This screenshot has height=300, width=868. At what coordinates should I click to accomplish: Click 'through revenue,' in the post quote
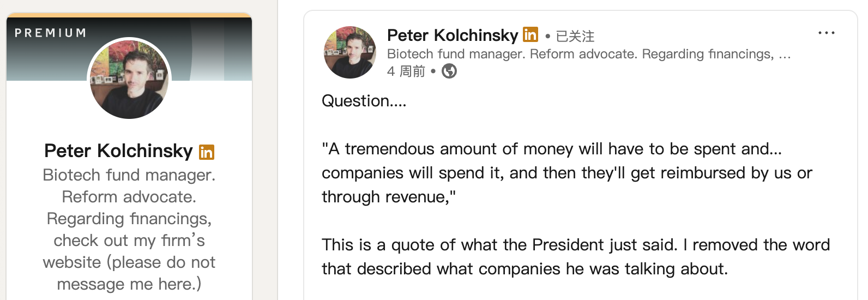pyautogui.click(x=388, y=197)
